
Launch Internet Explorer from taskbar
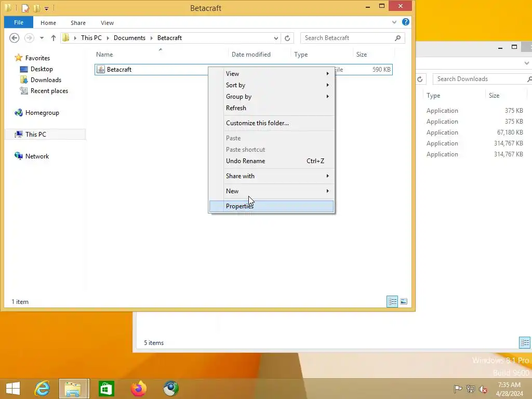click(x=43, y=389)
